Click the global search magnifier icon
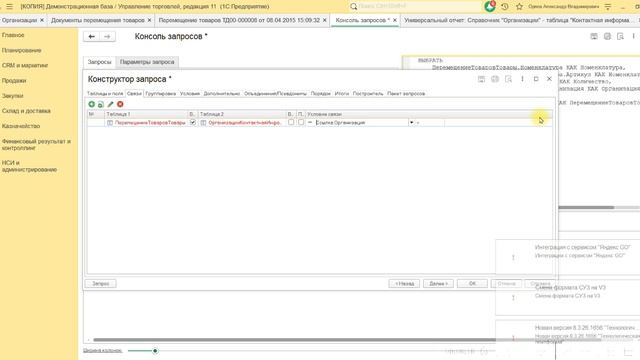 [353, 7]
